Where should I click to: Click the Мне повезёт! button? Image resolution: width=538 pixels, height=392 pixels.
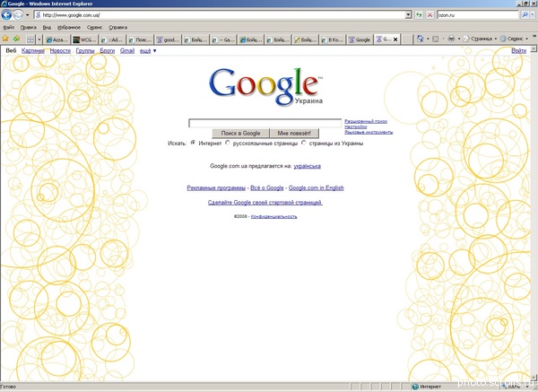coord(294,133)
